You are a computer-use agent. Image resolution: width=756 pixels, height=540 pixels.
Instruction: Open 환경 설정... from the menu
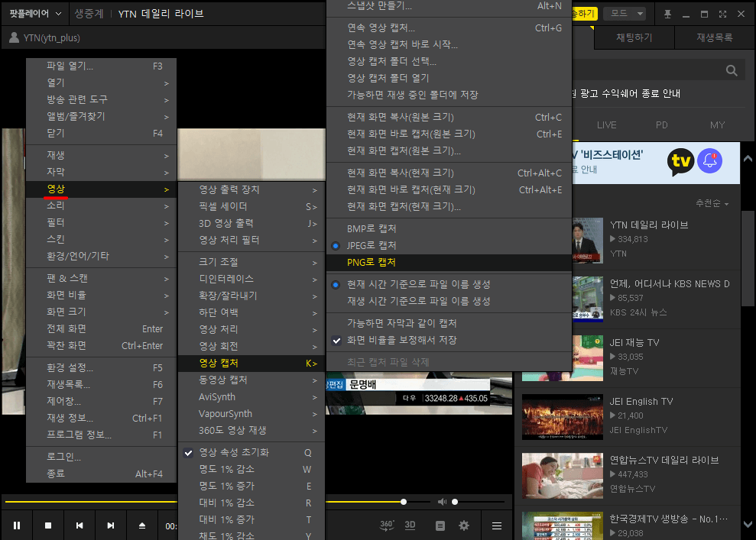[x=101, y=368]
